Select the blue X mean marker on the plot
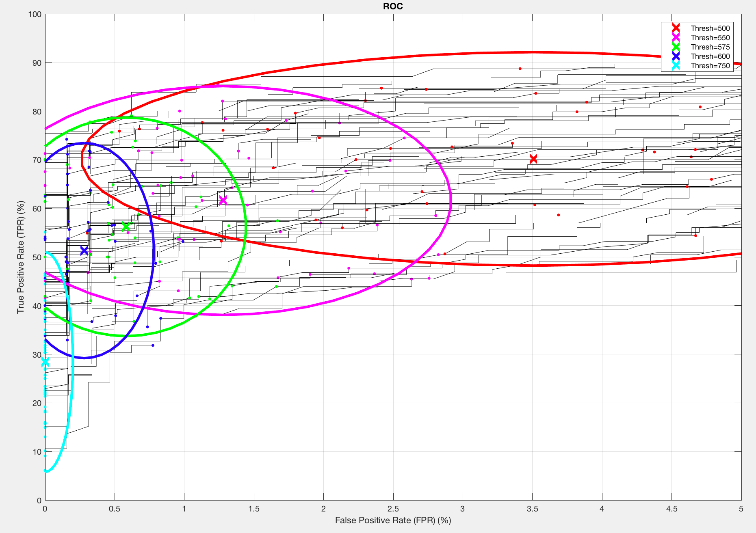 click(84, 251)
